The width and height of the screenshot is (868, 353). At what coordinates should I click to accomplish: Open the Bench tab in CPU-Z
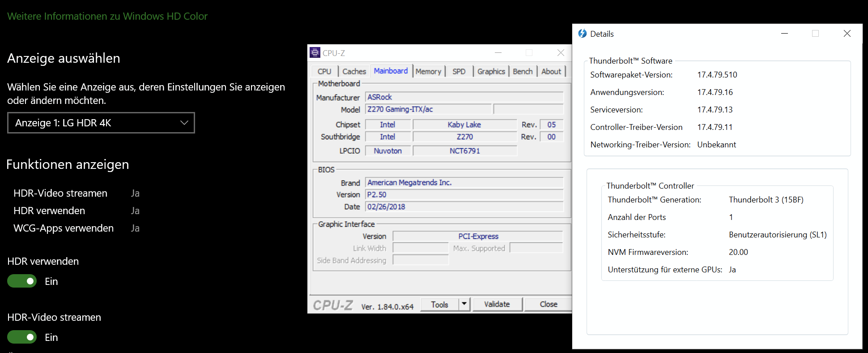tap(523, 72)
